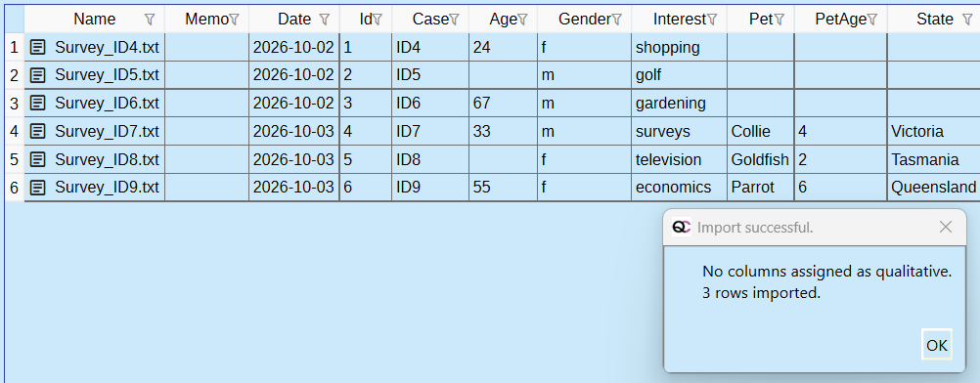The width and height of the screenshot is (980, 383).
Task: Filter the Gender column
Action: (x=617, y=20)
